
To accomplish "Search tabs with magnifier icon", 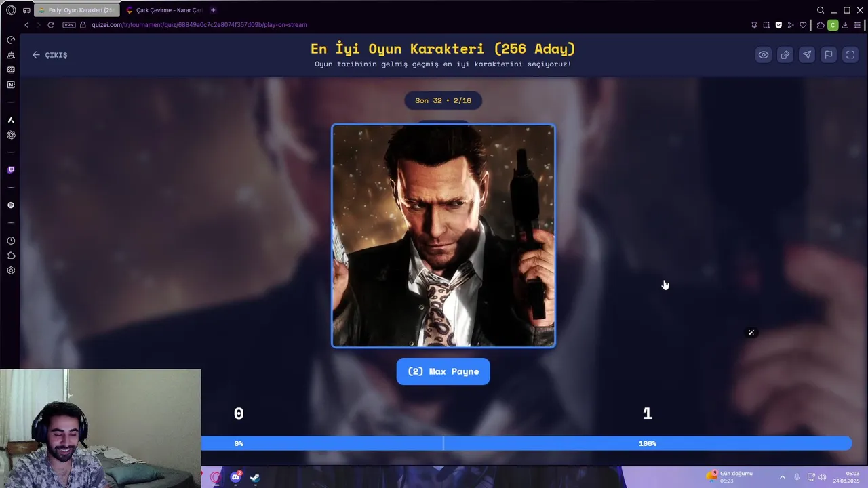I will click(x=821, y=10).
